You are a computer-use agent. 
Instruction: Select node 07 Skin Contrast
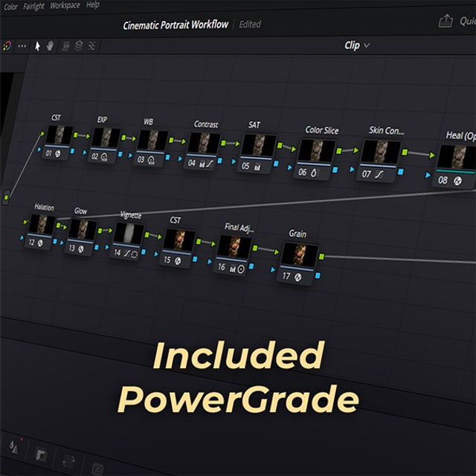click(x=380, y=161)
